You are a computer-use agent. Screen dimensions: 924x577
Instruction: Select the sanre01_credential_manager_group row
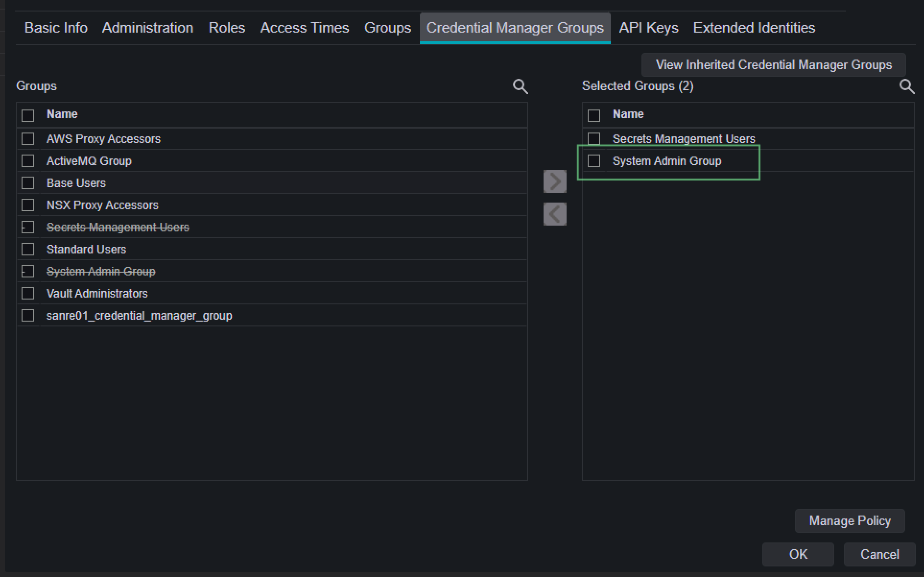tap(139, 315)
